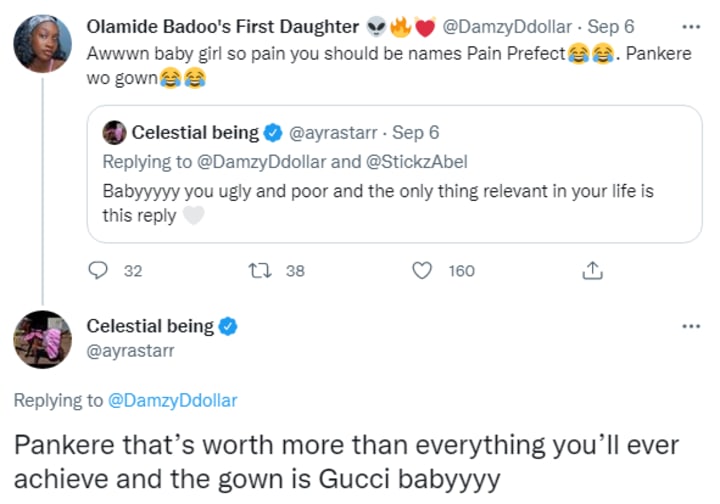Click the white heart emoji in quoted tweet
Screen dimensions: 720x504
(196, 216)
